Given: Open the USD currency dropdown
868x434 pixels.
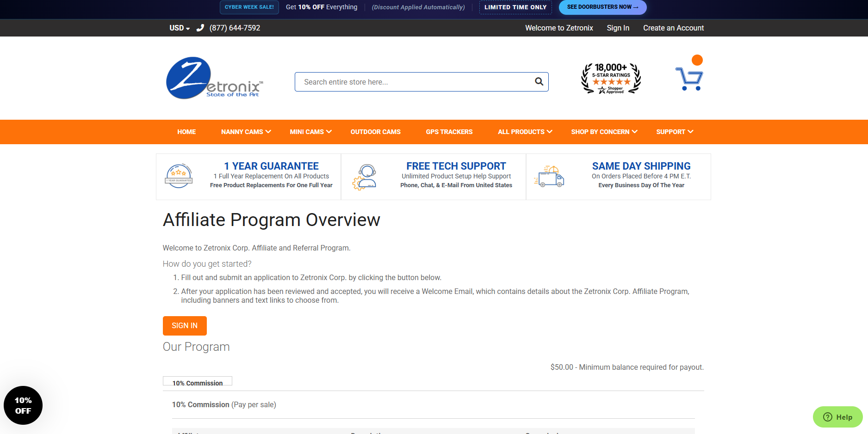Looking at the screenshot, I should pos(179,28).
